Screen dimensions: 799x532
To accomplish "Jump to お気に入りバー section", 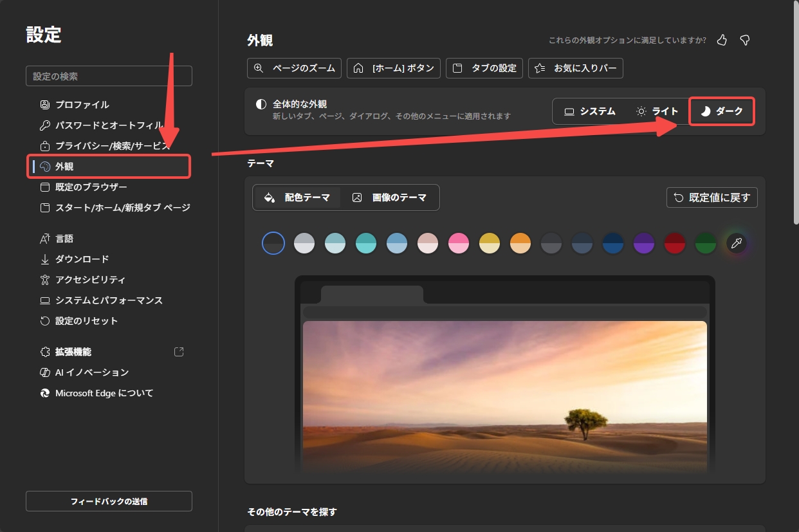I will [576, 68].
